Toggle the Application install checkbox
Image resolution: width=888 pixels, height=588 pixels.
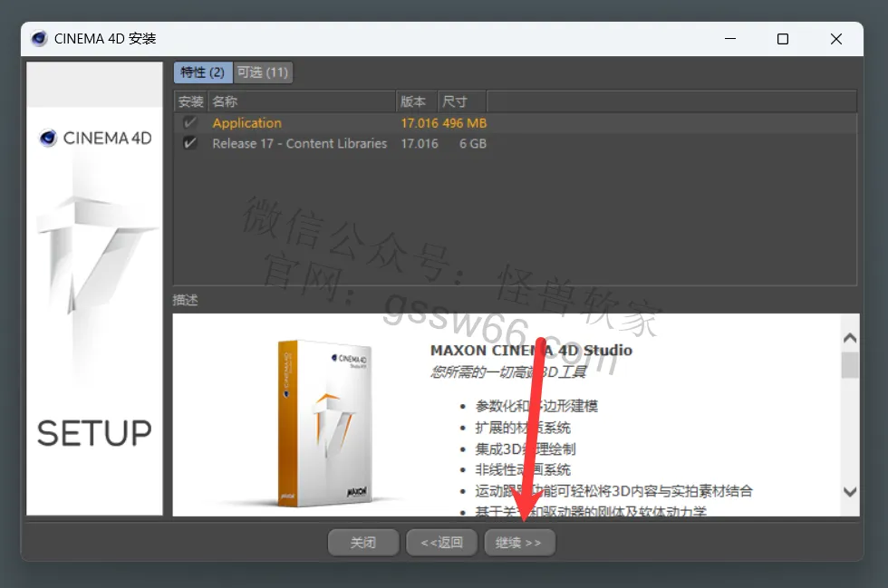[x=189, y=123]
